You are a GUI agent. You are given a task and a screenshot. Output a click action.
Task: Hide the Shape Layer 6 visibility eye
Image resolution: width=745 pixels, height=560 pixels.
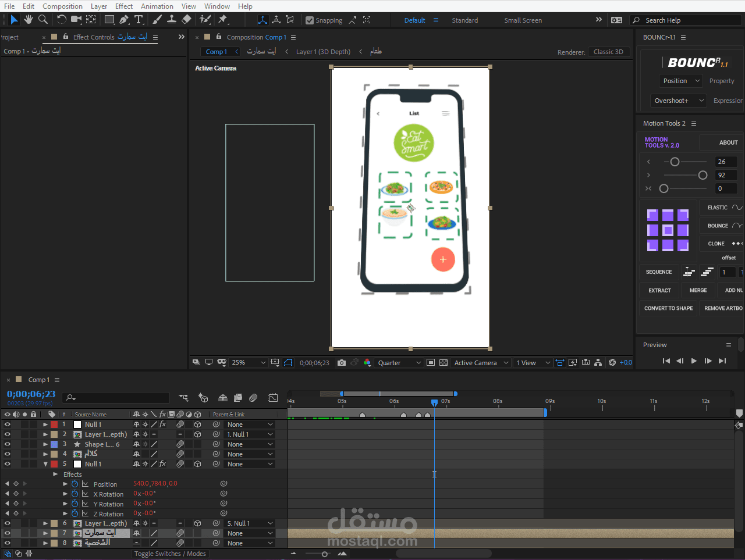[x=8, y=444]
